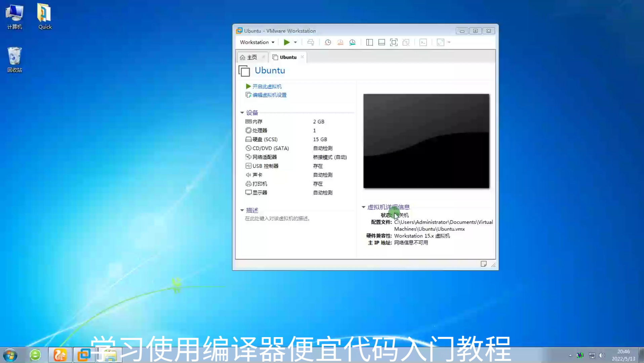Select the 打印机 device row
Image resolution: width=644 pixels, height=363 pixels.
point(299,184)
